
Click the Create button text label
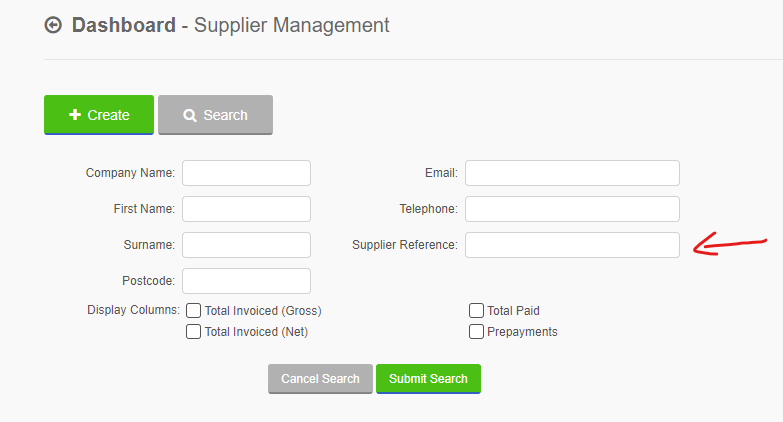pos(108,115)
